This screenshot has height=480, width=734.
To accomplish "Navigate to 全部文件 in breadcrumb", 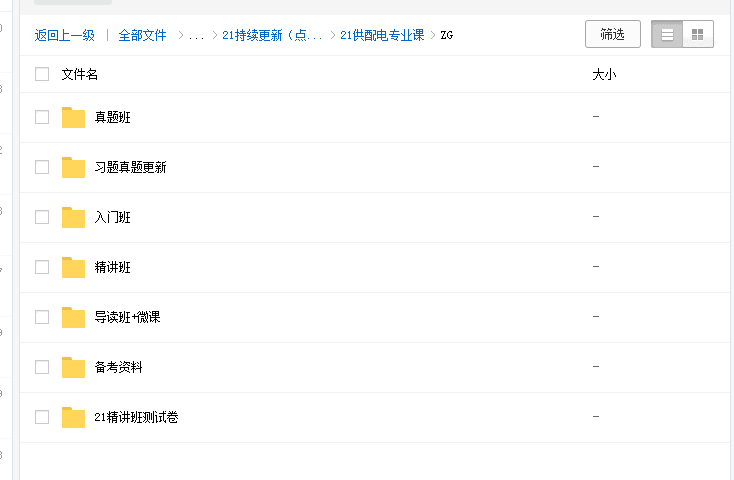I will point(142,35).
